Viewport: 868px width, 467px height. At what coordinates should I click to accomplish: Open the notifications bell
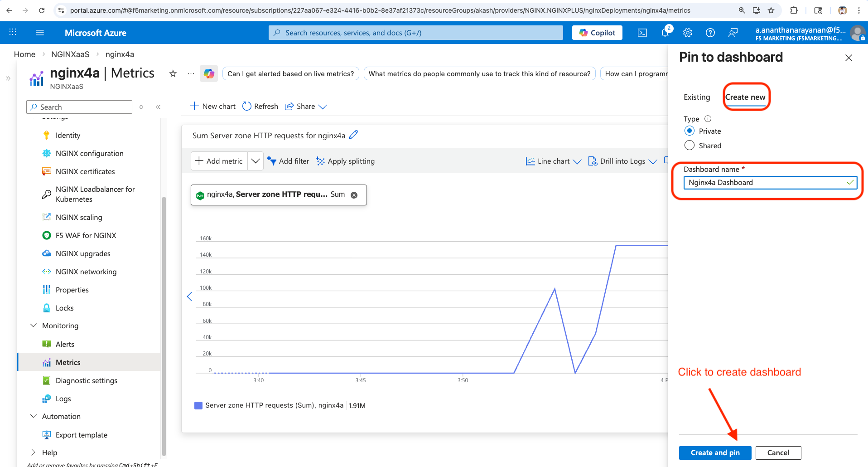point(665,33)
